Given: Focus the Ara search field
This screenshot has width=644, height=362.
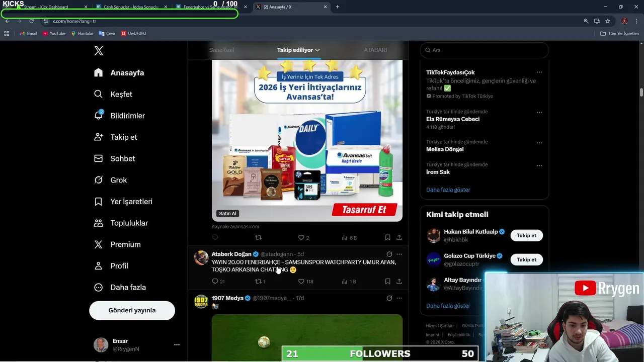Looking at the screenshot, I should tap(484, 50).
